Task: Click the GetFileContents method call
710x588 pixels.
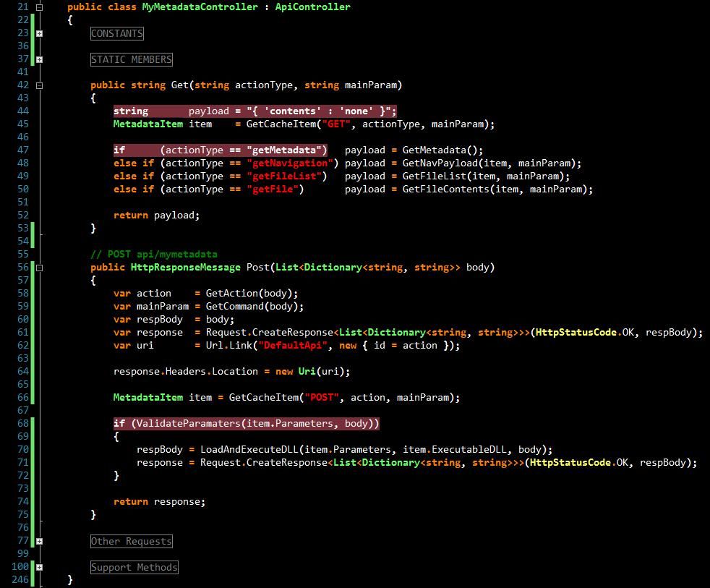Action: click(494, 189)
